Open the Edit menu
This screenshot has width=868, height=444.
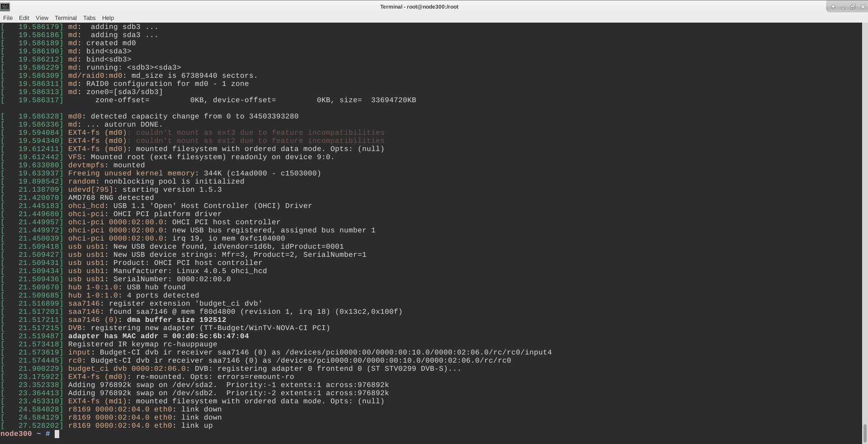pos(24,18)
